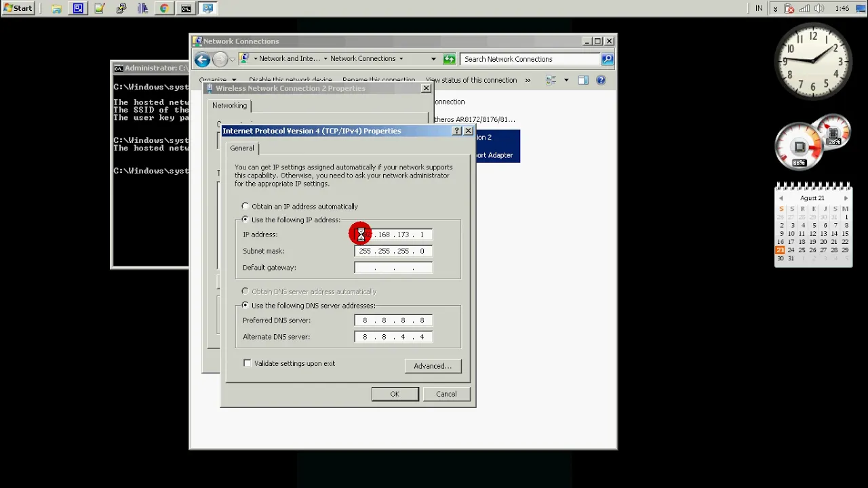Viewport: 868px width, 488px height.
Task: Click the question mark in TCP/IPv4 title bar
Action: click(x=457, y=131)
